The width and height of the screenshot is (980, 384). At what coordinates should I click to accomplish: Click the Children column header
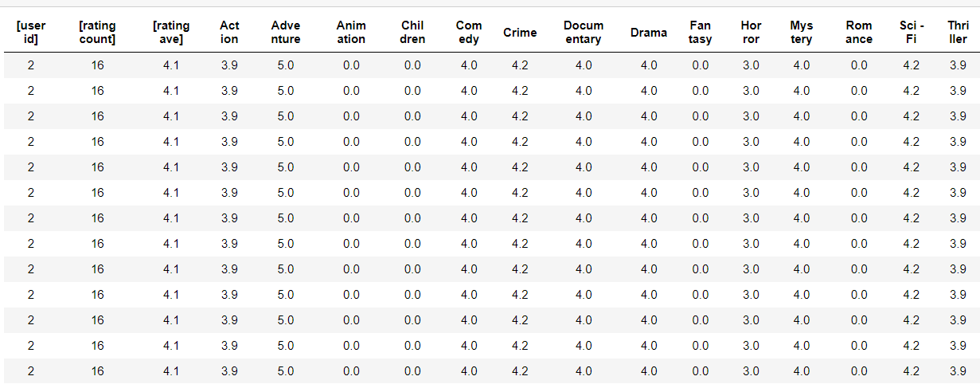click(x=412, y=33)
